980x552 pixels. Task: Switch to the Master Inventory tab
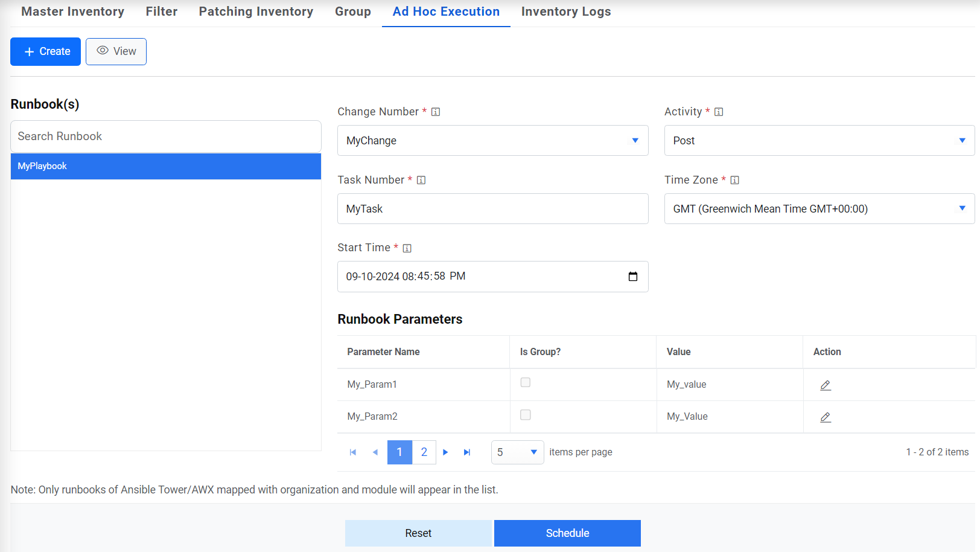(72, 11)
